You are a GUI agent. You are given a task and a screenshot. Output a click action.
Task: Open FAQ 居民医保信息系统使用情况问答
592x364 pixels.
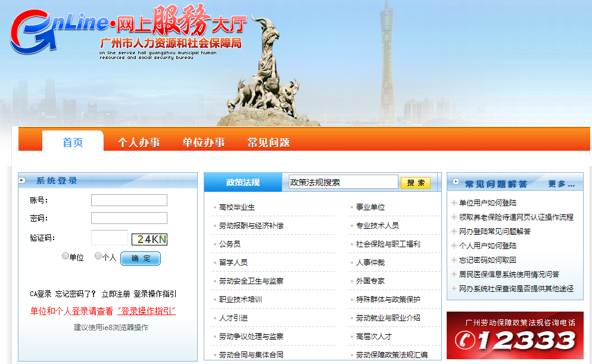509,275
